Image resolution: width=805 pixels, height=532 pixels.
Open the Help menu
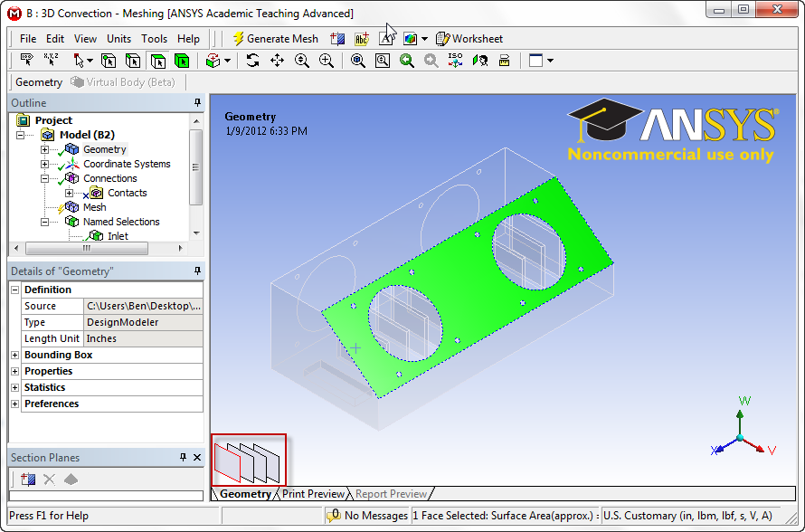coord(188,39)
